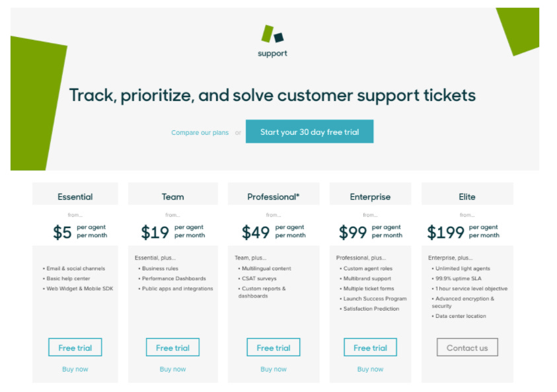Click Contact us under Elite plan
The image size is (557, 392).
coord(467,347)
